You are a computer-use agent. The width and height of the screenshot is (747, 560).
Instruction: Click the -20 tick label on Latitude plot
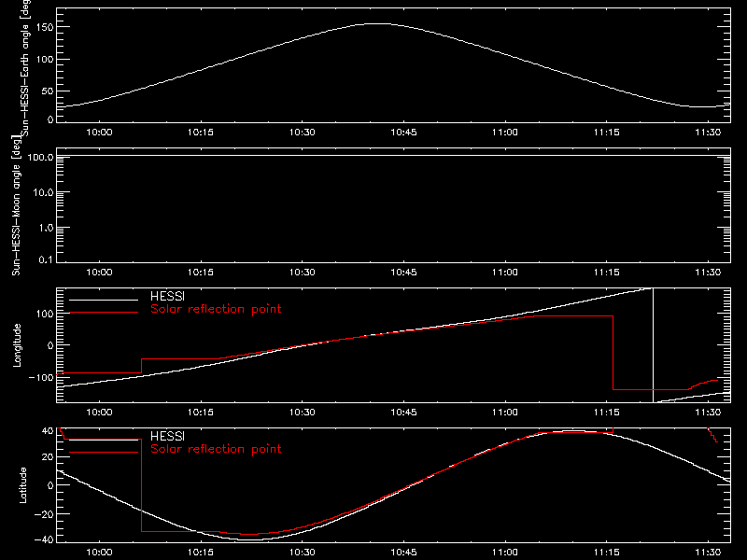44,514
